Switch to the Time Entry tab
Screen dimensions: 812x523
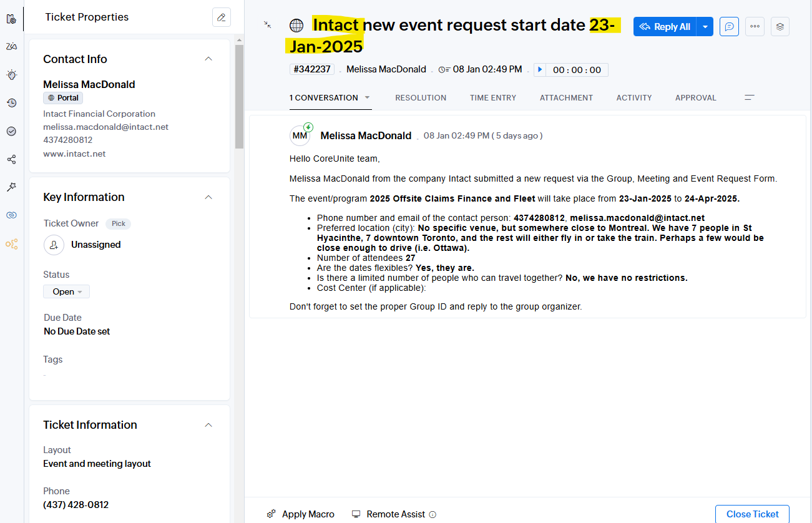492,98
